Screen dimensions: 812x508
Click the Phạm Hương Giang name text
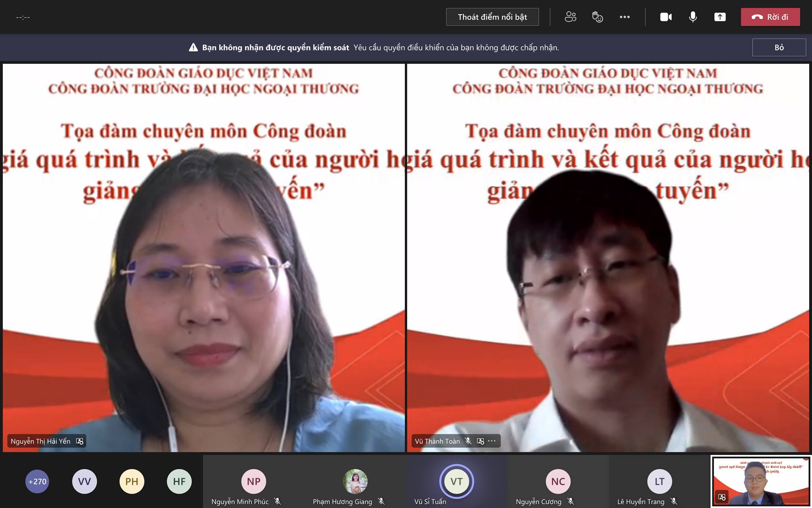[343, 502]
